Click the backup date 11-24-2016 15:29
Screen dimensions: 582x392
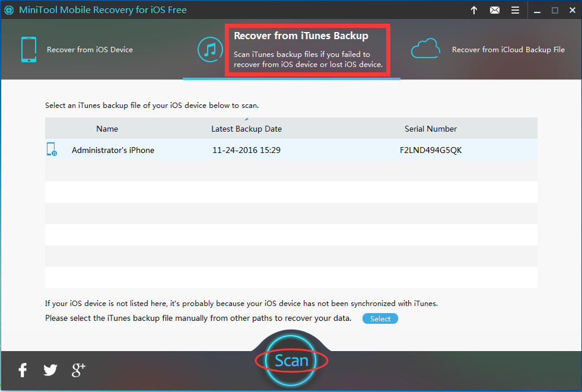246,150
